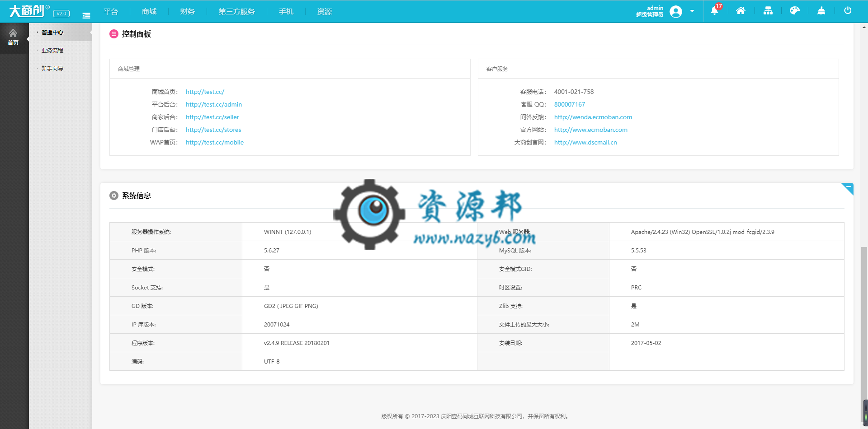This screenshot has width=868, height=429.
Task: Open the http://test.cc/ link
Action: (x=205, y=92)
